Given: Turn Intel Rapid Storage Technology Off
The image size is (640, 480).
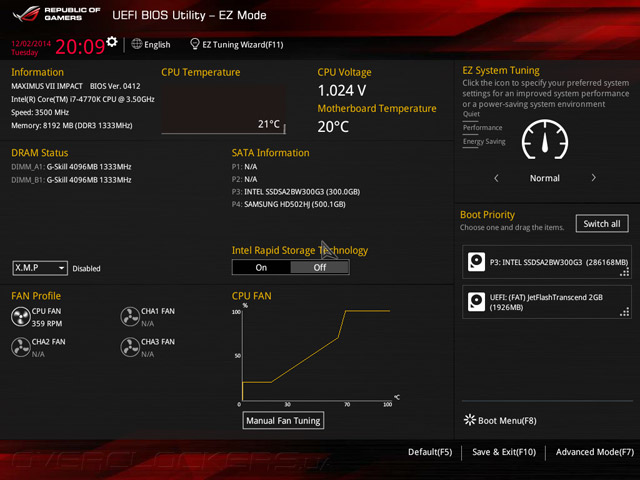Looking at the screenshot, I should click(x=320, y=267).
